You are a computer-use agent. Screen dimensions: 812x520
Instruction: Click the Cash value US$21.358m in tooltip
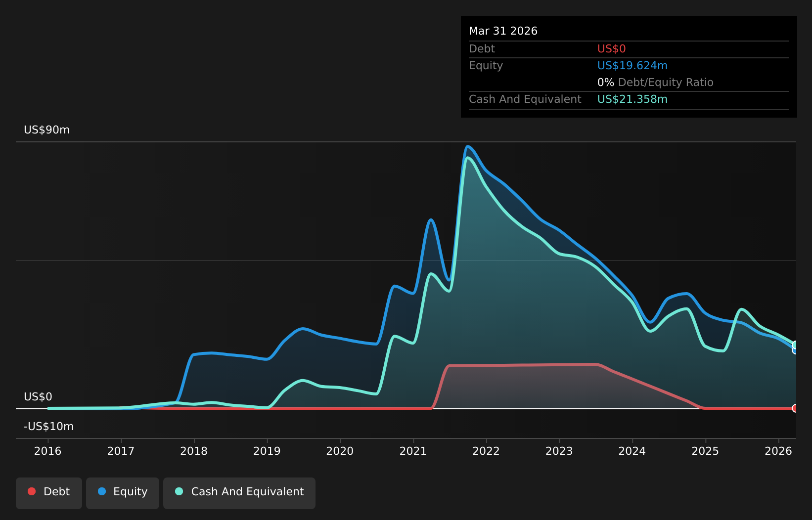tap(632, 99)
